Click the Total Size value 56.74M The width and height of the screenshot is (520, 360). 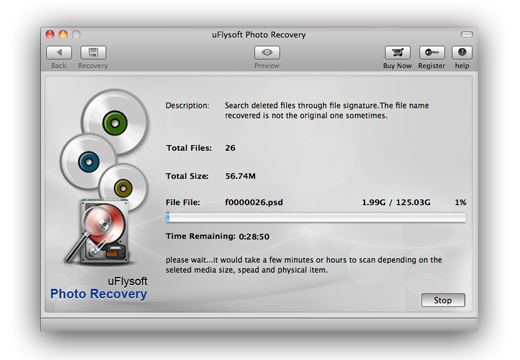[240, 176]
